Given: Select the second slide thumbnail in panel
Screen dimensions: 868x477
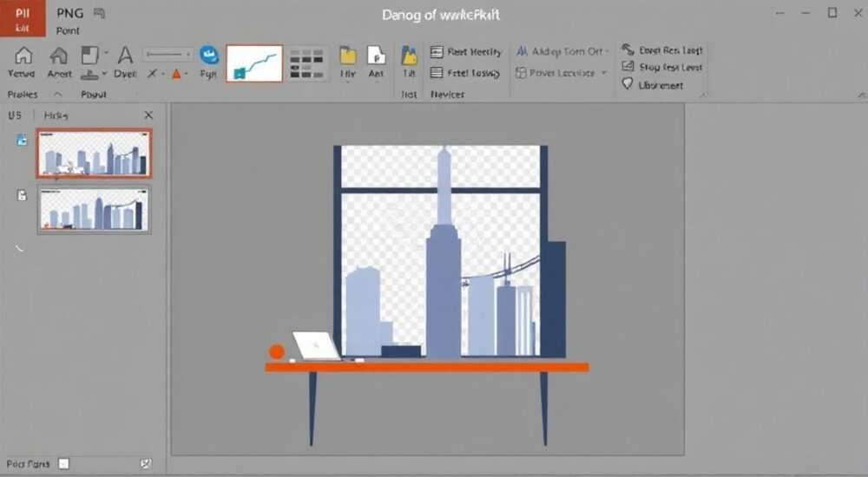Looking at the screenshot, I should 94,209.
